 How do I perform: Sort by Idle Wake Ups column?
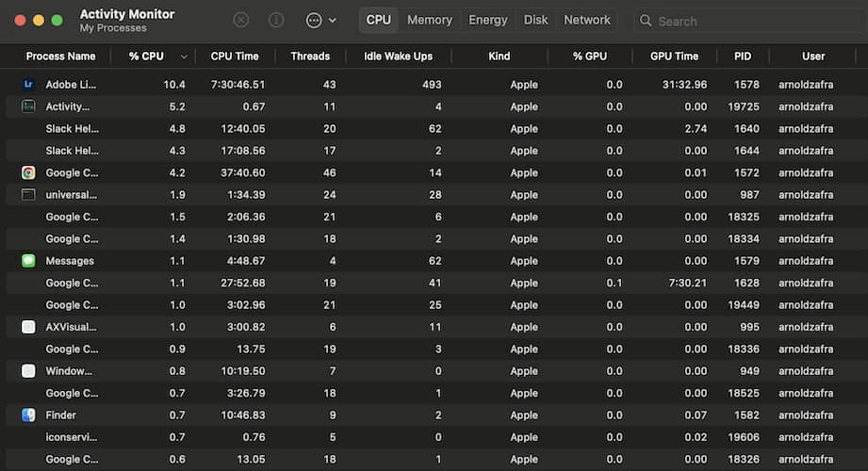pos(398,57)
